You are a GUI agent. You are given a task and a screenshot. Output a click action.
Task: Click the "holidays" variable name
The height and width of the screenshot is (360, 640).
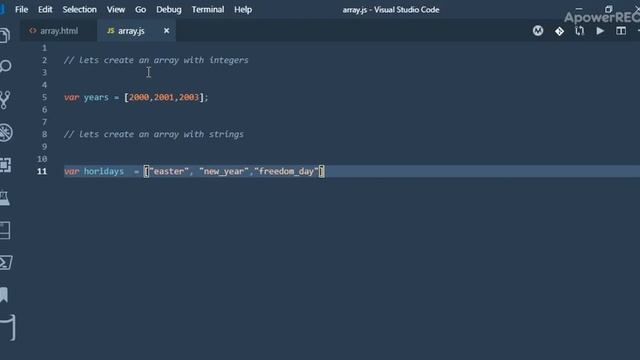click(x=104, y=171)
